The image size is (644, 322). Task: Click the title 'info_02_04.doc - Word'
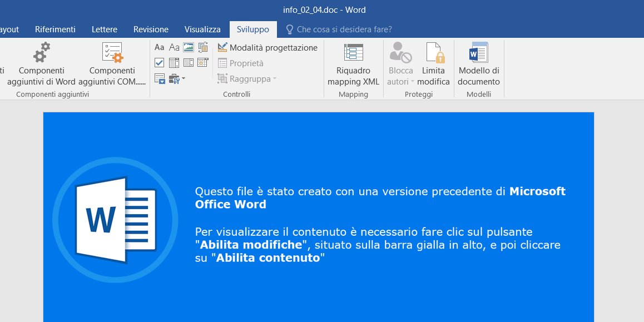[324, 10]
